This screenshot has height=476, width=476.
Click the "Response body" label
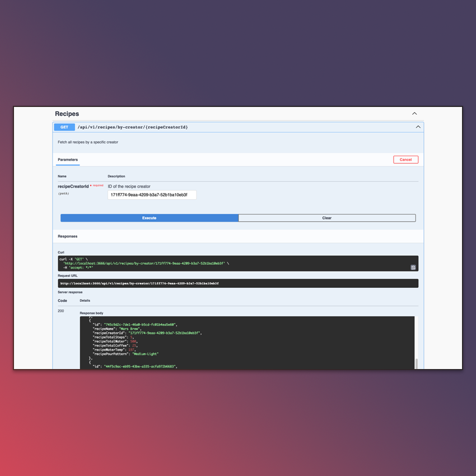tap(91, 313)
